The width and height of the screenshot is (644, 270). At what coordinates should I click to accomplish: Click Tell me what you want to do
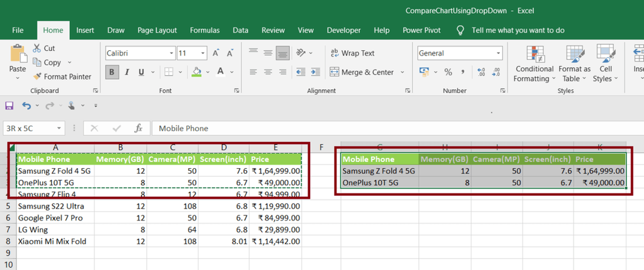click(x=518, y=30)
